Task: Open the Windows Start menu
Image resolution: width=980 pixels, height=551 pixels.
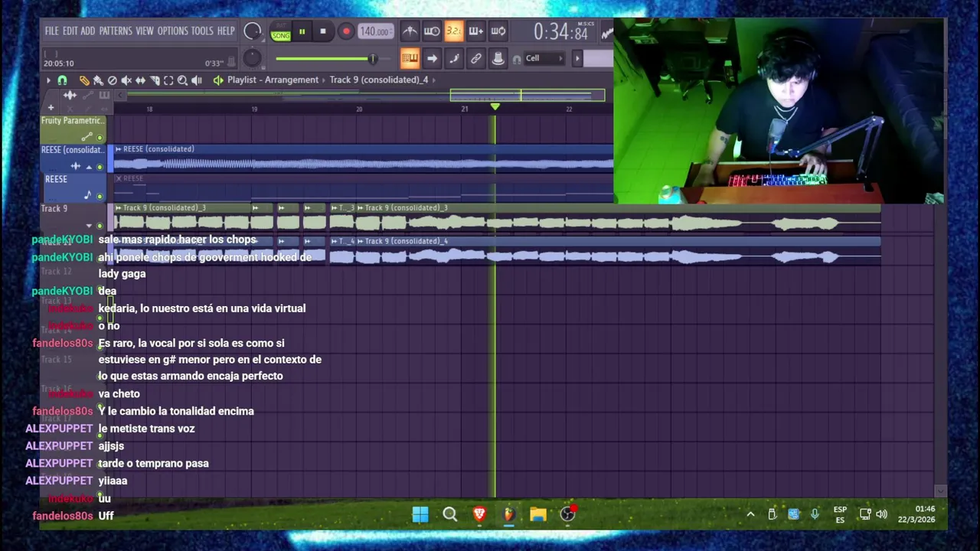Action: 420,514
